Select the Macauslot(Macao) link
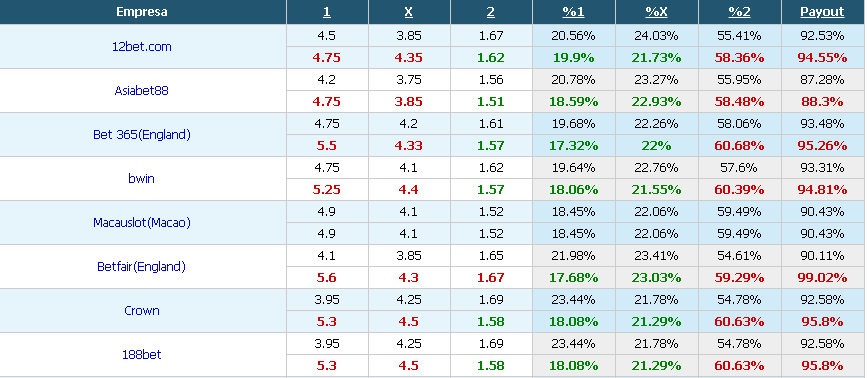 click(x=142, y=223)
